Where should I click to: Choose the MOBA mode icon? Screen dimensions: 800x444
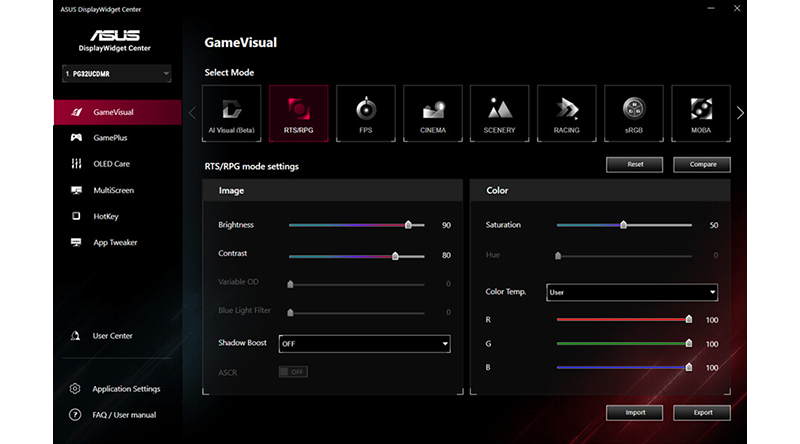coord(701,113)
